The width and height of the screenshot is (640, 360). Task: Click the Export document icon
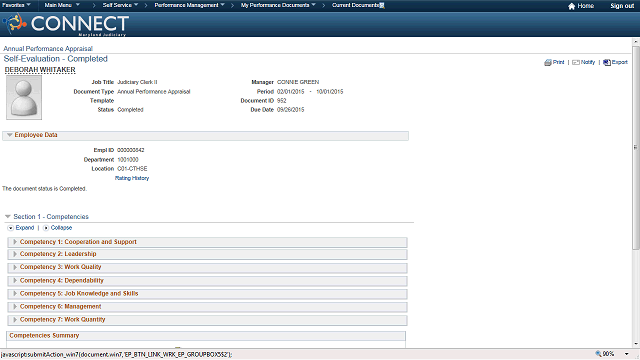(607, 62)
